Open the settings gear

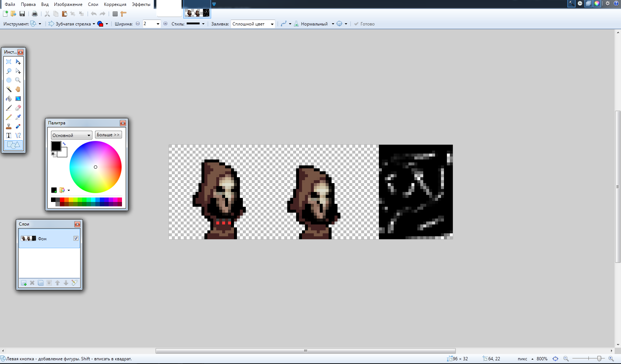click(x=608, y=3)
